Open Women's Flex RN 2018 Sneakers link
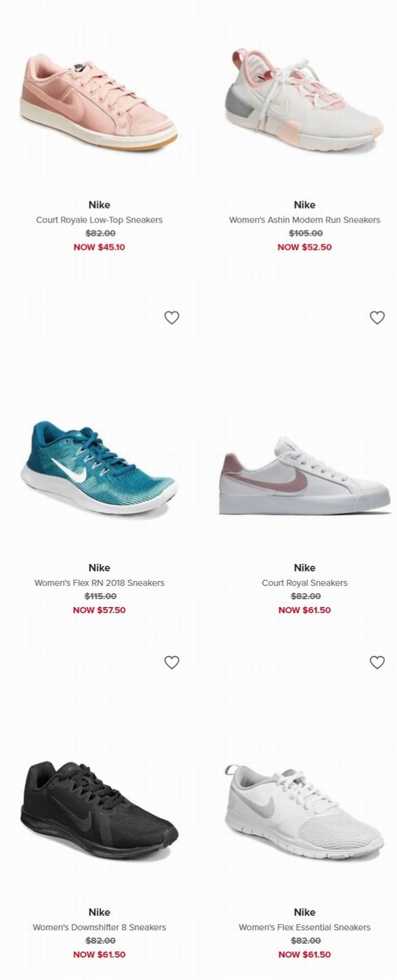This screenshot has height=980, width=397. [x=99, y=583]
